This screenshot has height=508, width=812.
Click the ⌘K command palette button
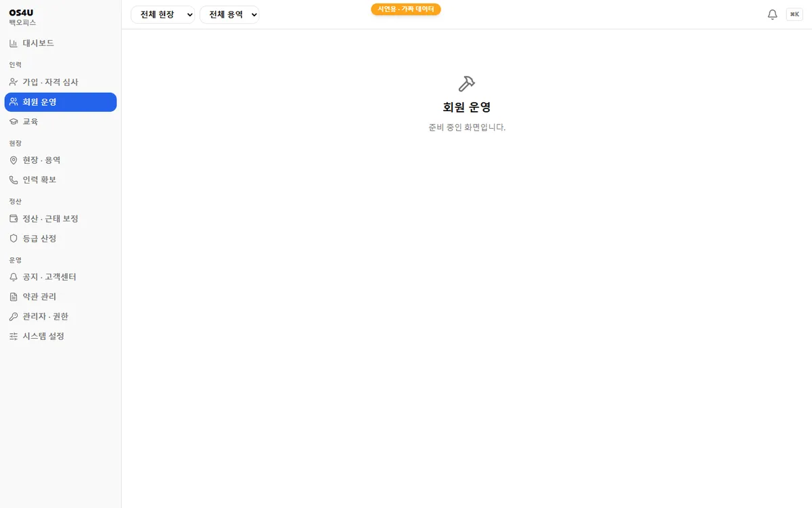coord(794,14)
